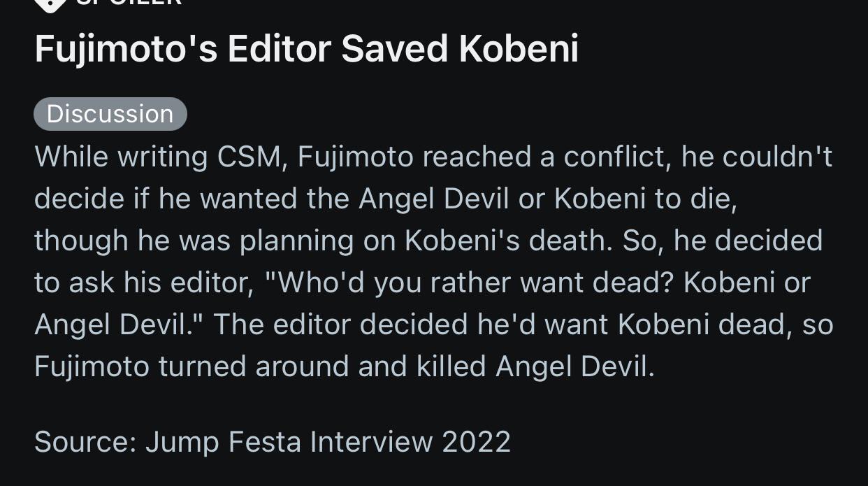Click "killed Angel Devil." ending the post body
The width and height of the screenshot is (868, 486).
(535, 366)
